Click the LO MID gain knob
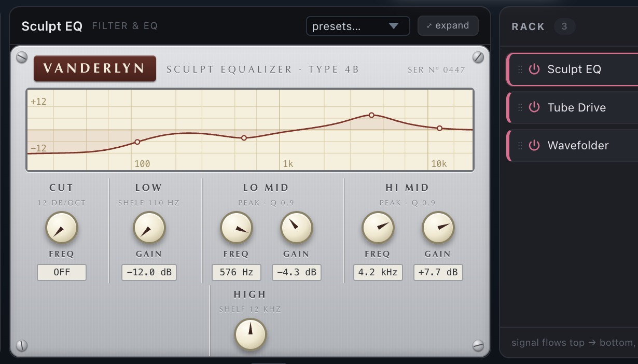638x364 pixels. tap(297, 228)
